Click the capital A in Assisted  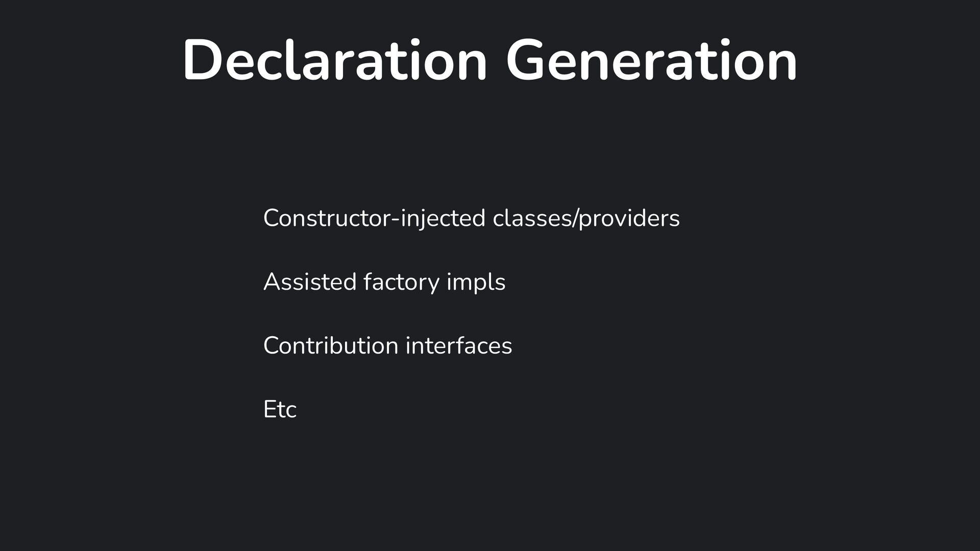point(272,282)
